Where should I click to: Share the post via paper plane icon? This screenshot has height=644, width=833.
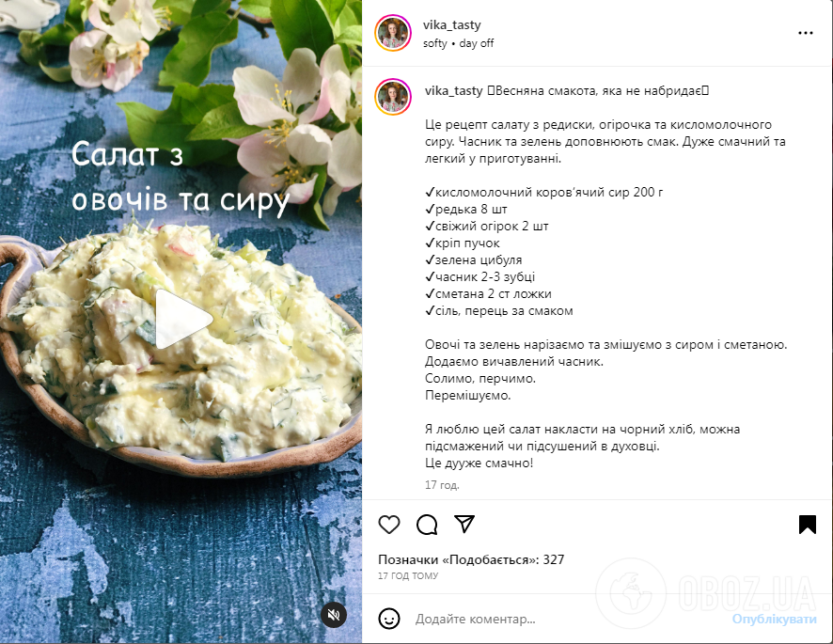(x=464, y=524)
